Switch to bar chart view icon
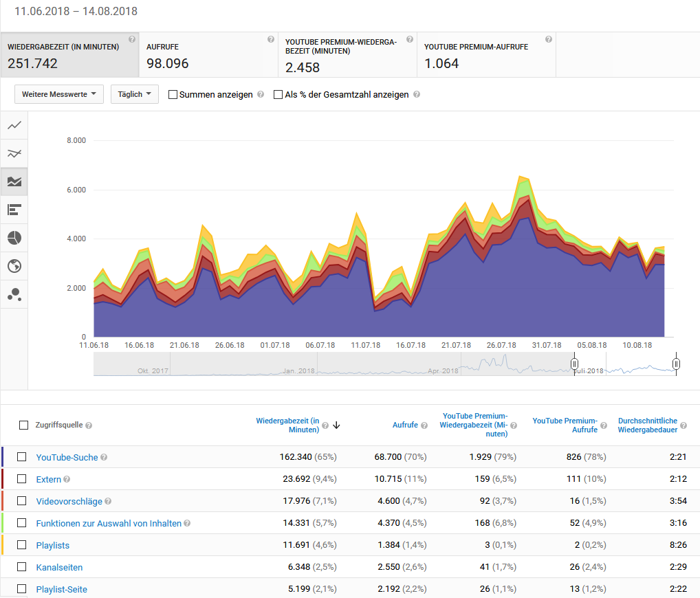700x598 pixels. tap(14, 210)
